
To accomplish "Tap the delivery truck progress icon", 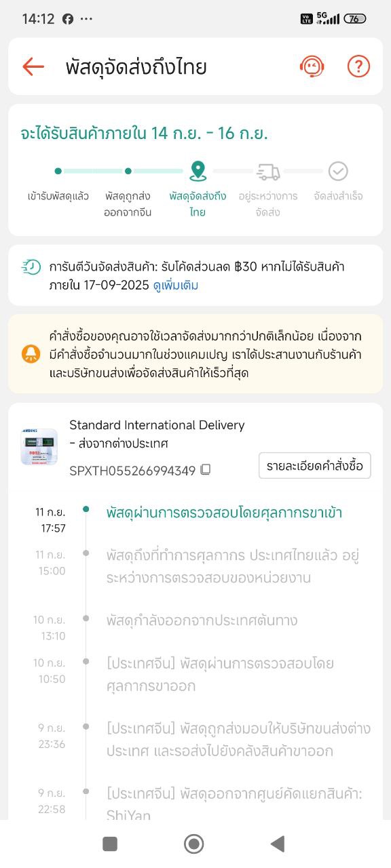I will coord(268,172).
